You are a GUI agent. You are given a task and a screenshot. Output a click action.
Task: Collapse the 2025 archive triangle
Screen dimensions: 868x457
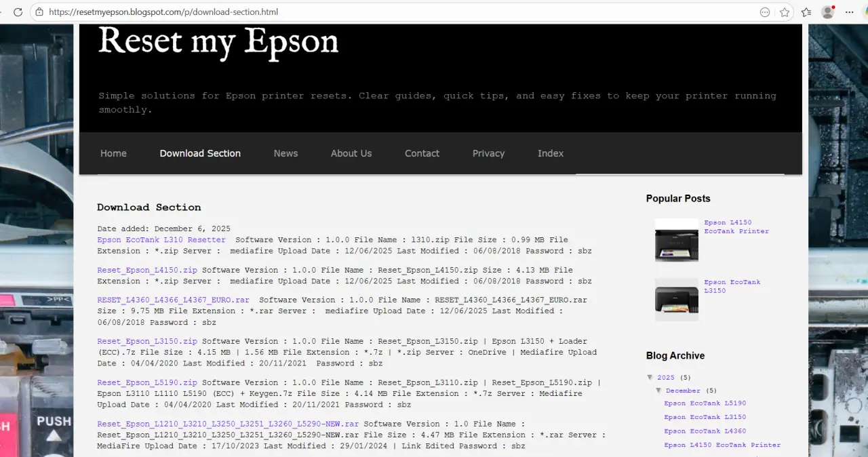point(650,377)
